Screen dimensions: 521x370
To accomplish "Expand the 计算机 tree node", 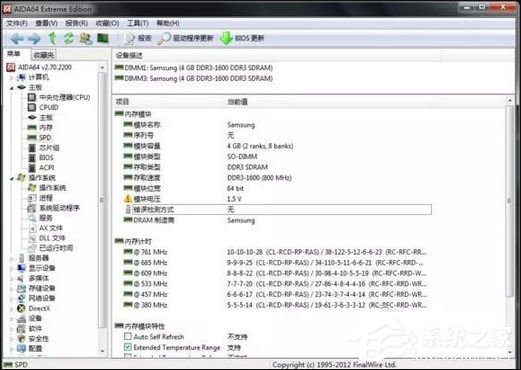I will point(12,78).
